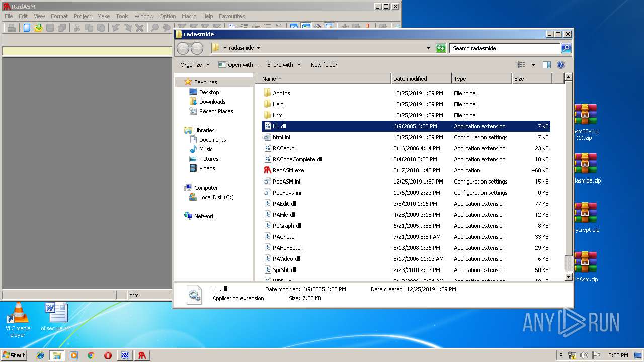This screenshot has width=644, height=362.
Task: Select Network in the navigation pane
Action: tap(204, 216)
